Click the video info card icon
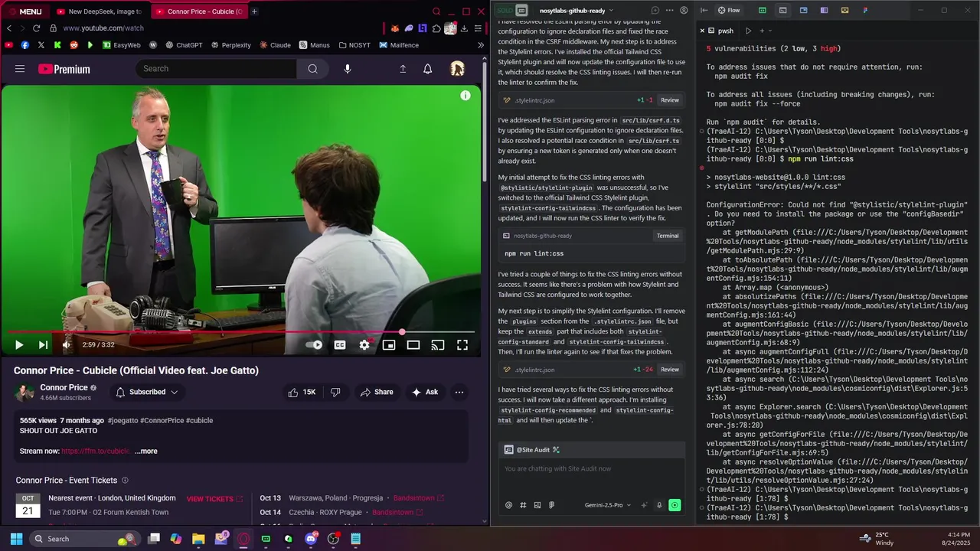Screen dimensions: 980x551 tap(465, 96)
